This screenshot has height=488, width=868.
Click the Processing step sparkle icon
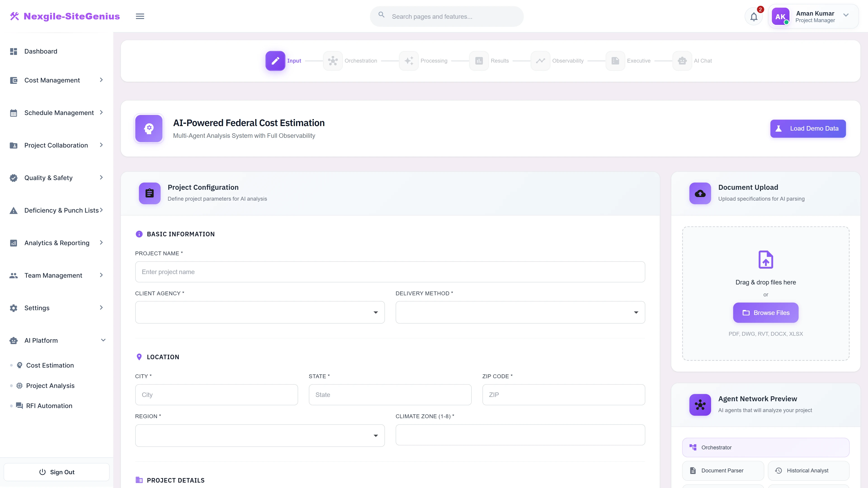tap(409, 61)
